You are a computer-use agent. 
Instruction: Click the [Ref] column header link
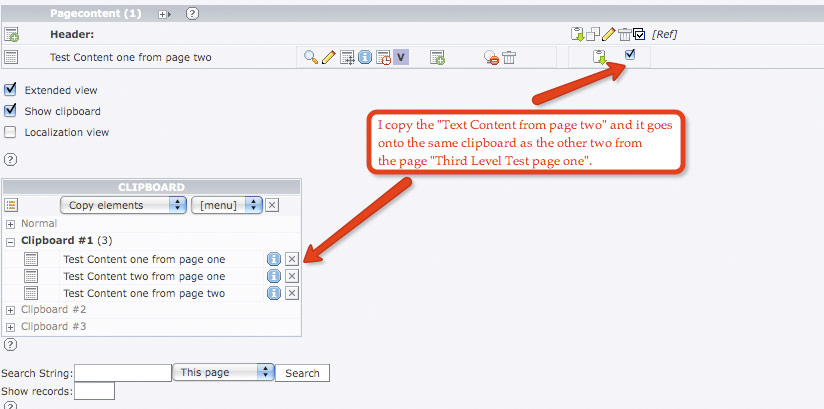point(664,35)
